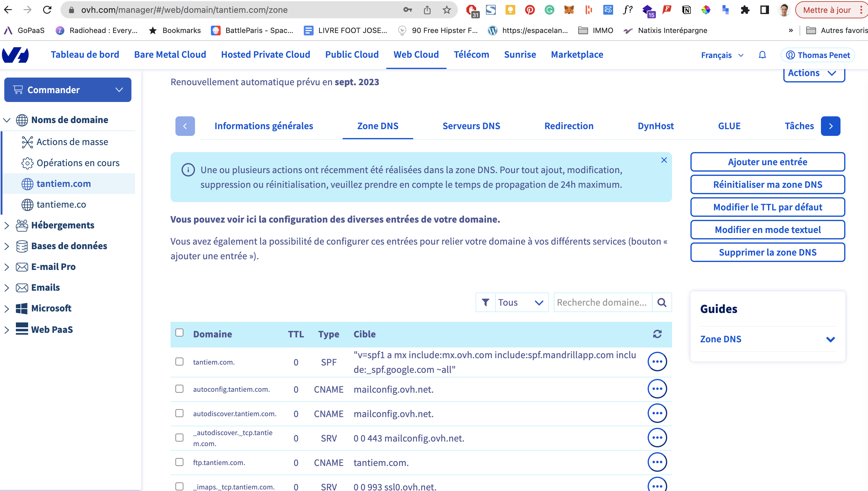Open the Tous filter dropdown
Viewport: 868px width, 491px height.
[521, 302]
